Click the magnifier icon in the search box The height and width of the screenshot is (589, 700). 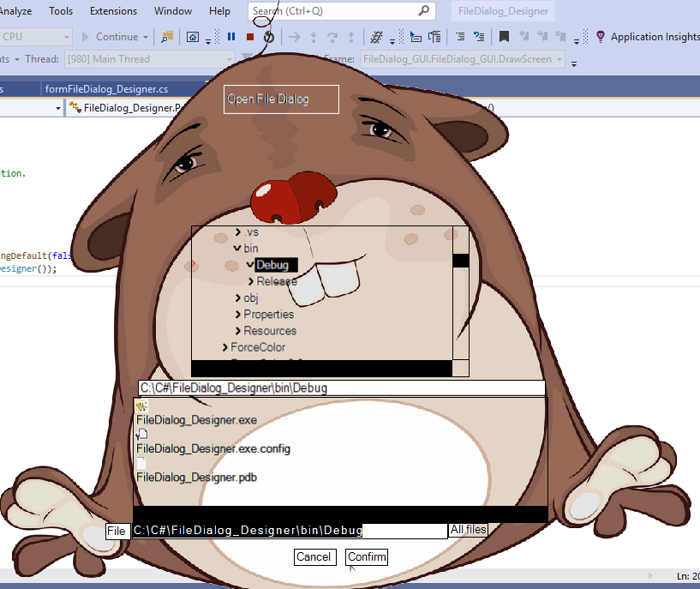423,11
